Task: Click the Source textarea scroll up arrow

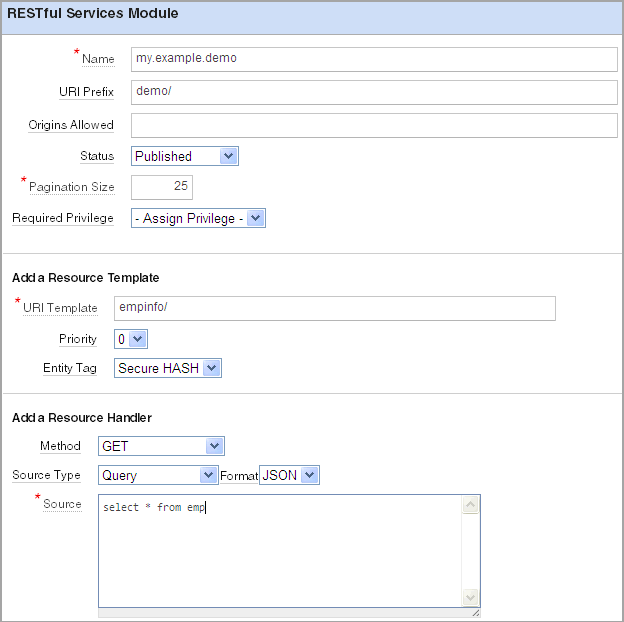Action: (470, 505)
